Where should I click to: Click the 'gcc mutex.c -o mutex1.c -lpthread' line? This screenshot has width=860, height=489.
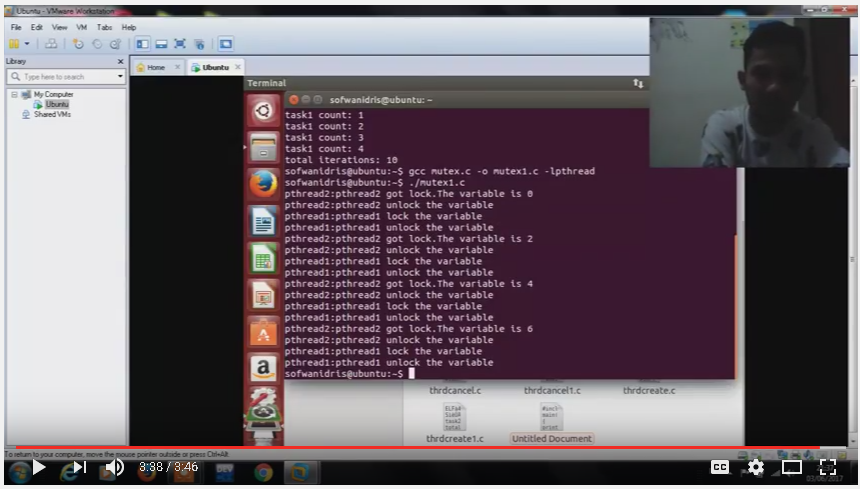502,171
